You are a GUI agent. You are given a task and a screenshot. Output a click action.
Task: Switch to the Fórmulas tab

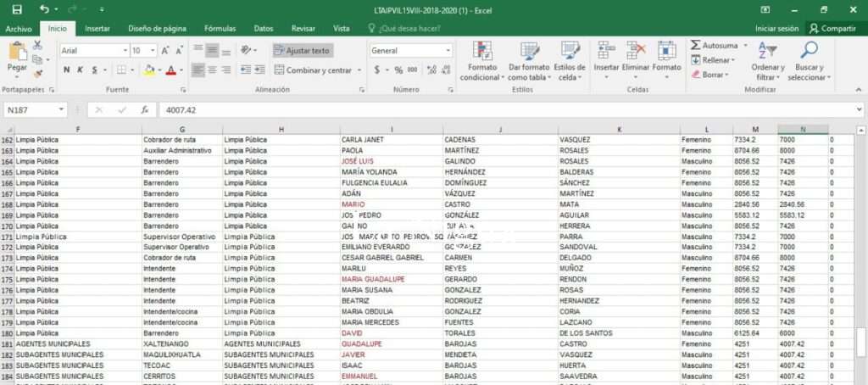[x=220, y=28]
